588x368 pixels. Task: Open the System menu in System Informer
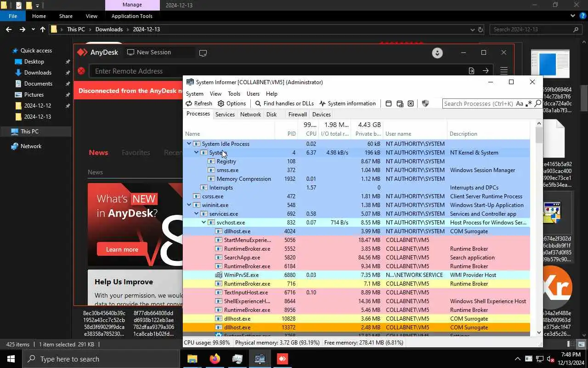coord(195,94)
